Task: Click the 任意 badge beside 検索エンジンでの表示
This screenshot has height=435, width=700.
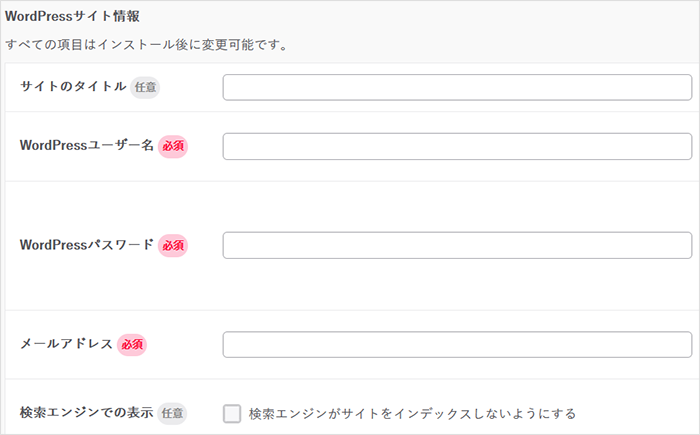Action: pyautogui.click(x=173, y=412)
